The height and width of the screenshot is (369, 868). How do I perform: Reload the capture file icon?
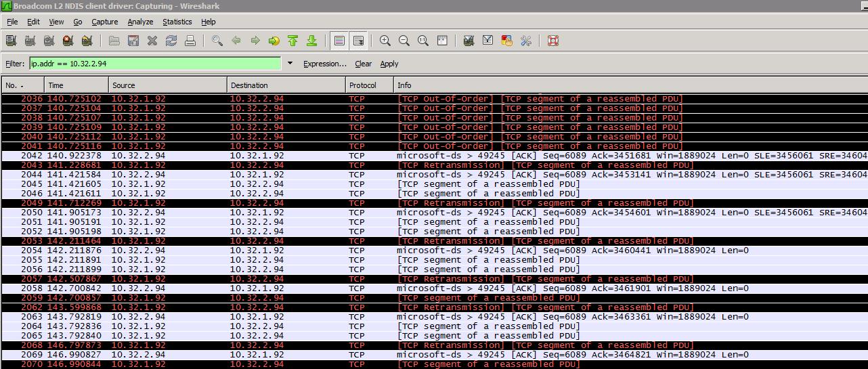pos(171,41)
